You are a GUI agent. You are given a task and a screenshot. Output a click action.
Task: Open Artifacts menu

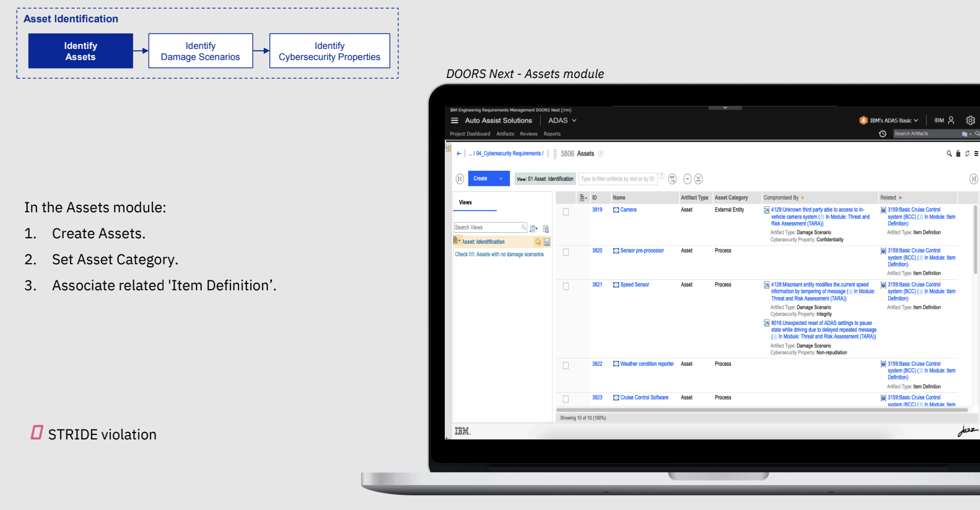click(505, 134)
